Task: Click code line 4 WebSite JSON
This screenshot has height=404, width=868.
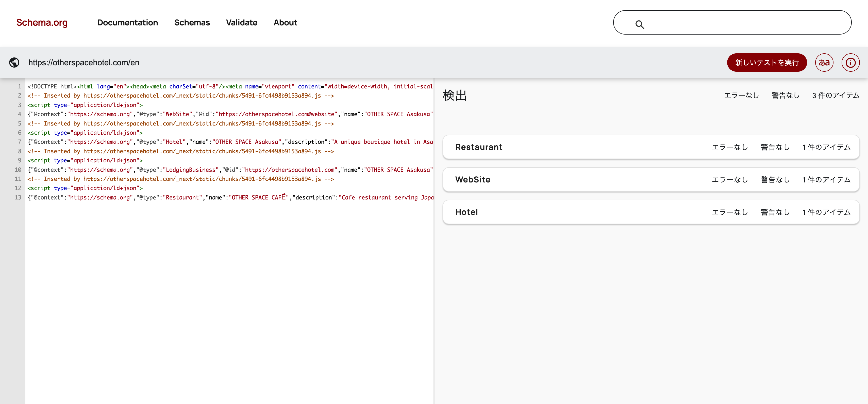Action: [230, 114]
